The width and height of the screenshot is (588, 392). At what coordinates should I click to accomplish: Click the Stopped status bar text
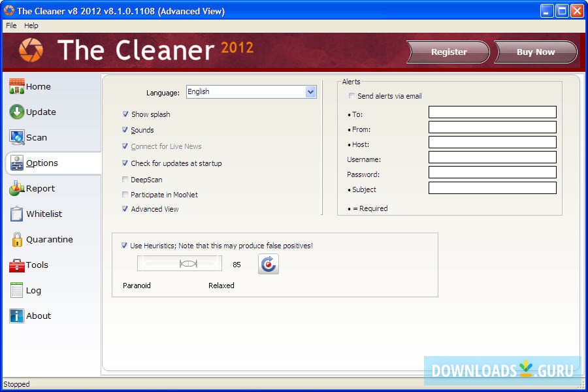(x=16, y=384)
